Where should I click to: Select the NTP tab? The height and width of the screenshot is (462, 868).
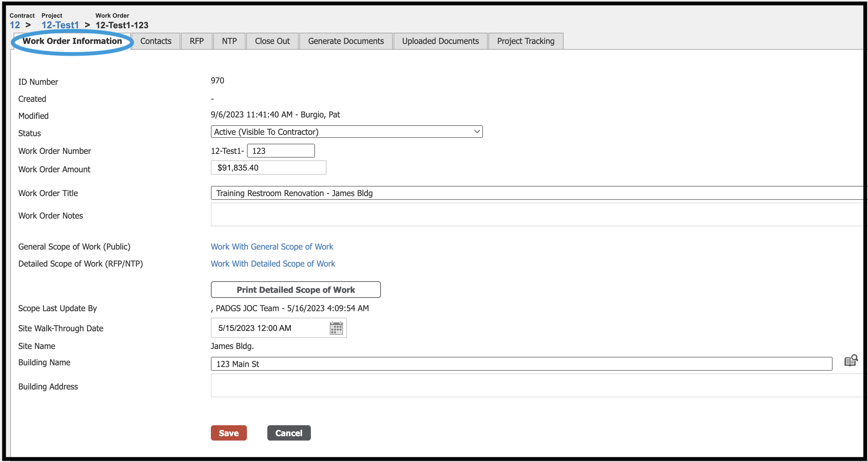tap(229, 41)
